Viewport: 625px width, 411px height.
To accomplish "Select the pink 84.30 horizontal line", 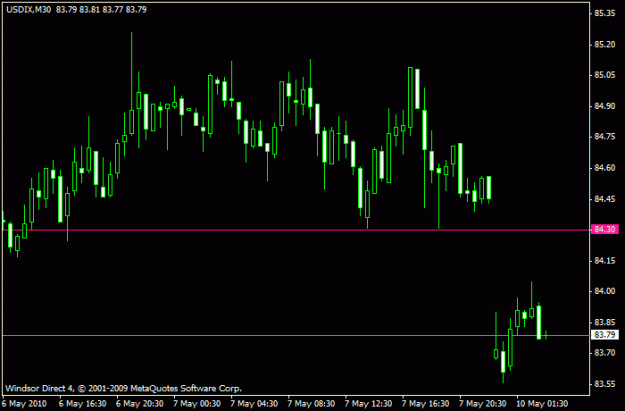I will (x=296, y=230).
